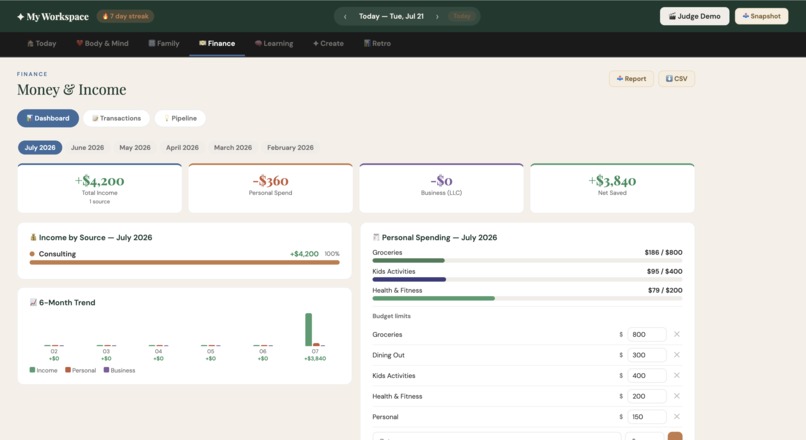Switch to Transactions view

tap(117, 118)
